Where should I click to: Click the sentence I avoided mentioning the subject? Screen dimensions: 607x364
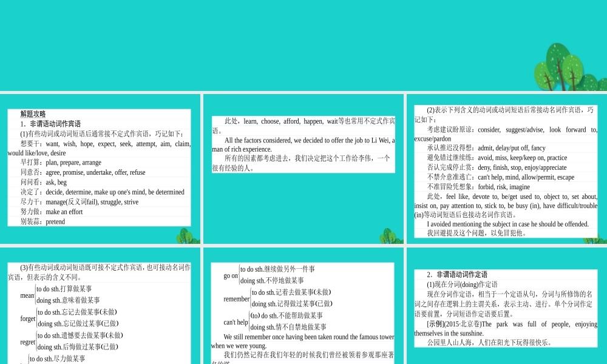pos(508,224)
